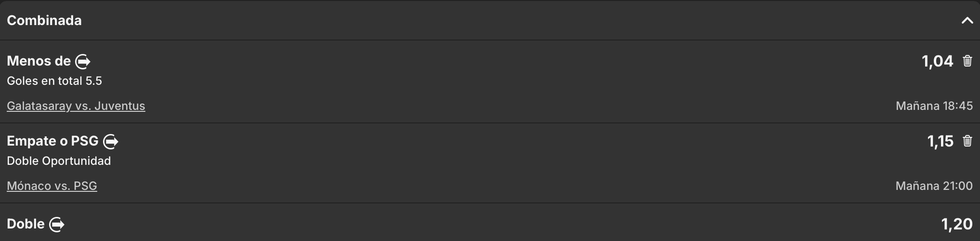This screenshot has width=980, height=241.
Task: Delete the Menos de selection
Action: pyautogui.click(x=967, y=61)
